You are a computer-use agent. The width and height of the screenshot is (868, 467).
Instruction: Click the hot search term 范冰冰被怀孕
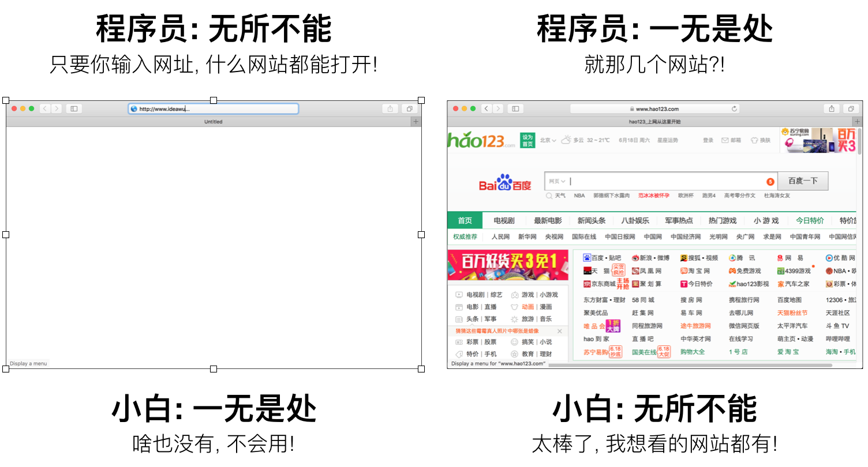click(x=654, y=195)
